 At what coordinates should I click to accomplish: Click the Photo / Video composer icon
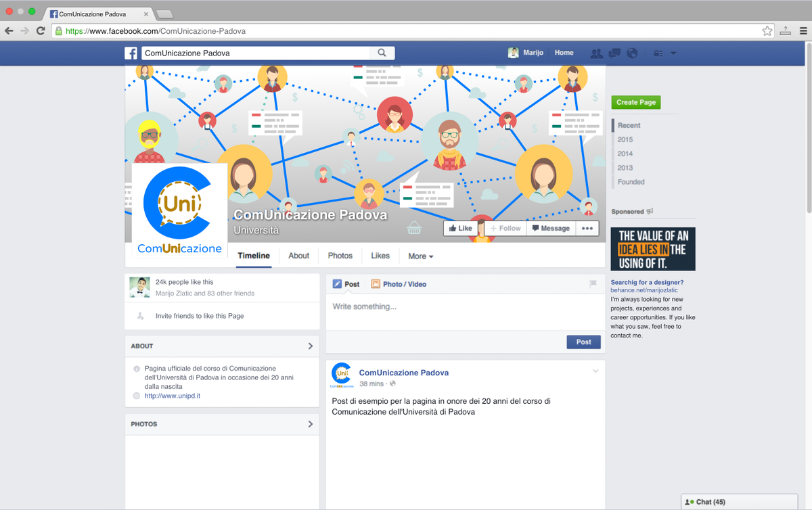pyautogui.click(x=376, y=284)
